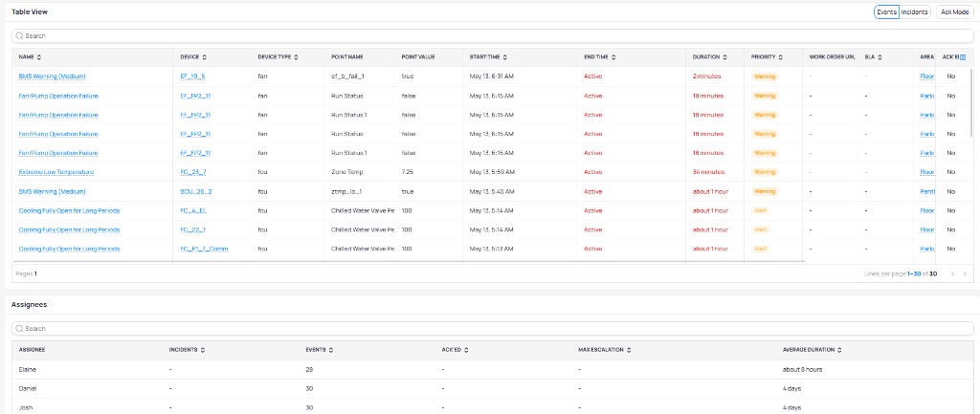Select start time May 13, 5:45 AM

tap(492, 191)
